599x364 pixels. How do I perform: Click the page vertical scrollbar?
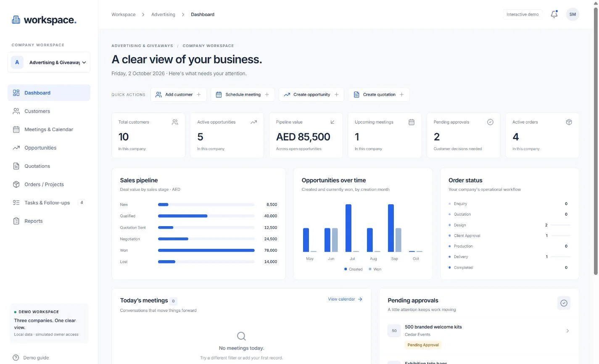596,141
